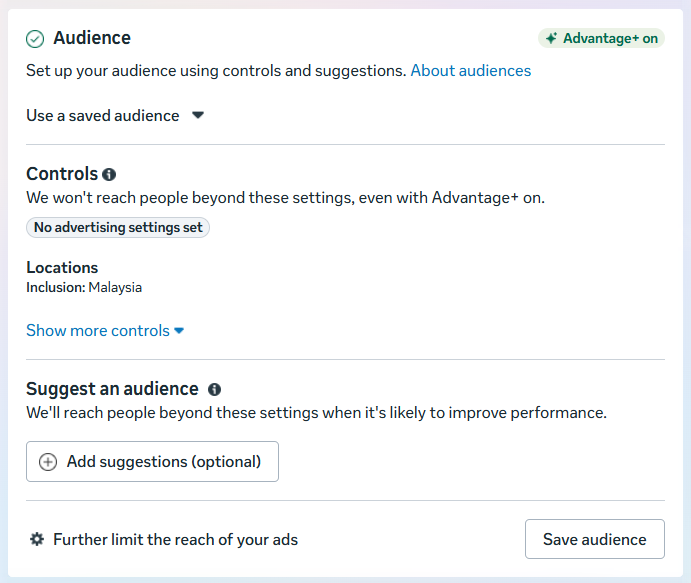
Task: Click the gear icon for further limits
Action: [x=37, y=539]
